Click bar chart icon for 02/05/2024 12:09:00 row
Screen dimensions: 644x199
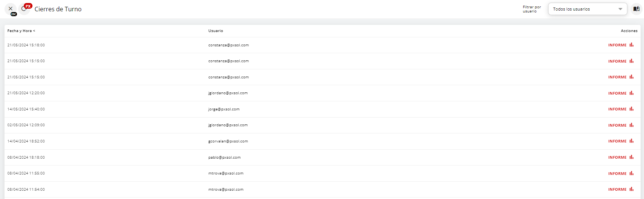tap(631, 125)
